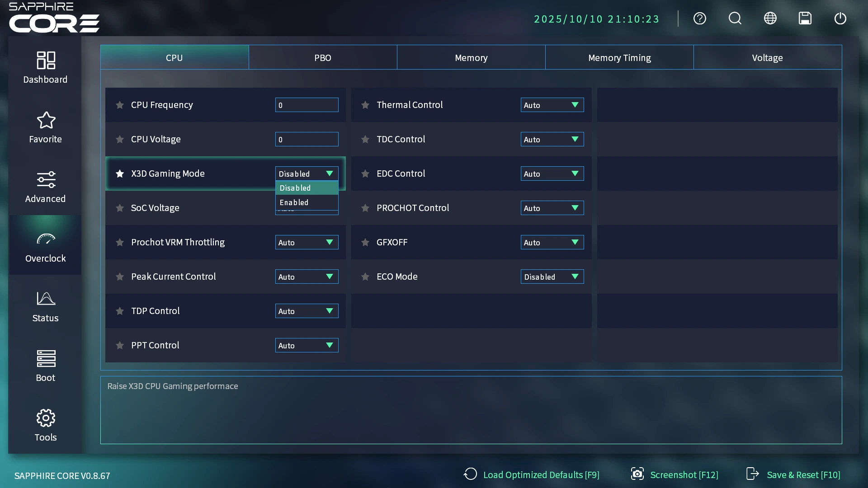The image size is (868, 488).
Task: Open the Tools gear section
Action: [45, 425]
